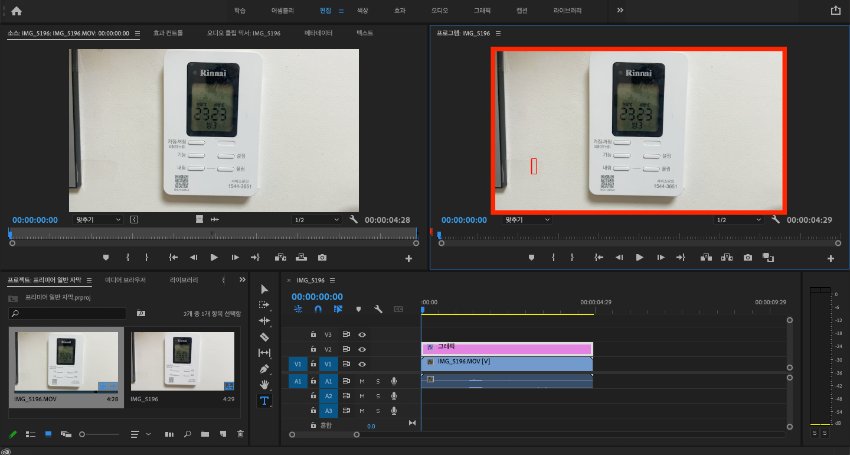Enable snap in timeline
This screenshot has width=850, height=455.
[x=317, y=309]
